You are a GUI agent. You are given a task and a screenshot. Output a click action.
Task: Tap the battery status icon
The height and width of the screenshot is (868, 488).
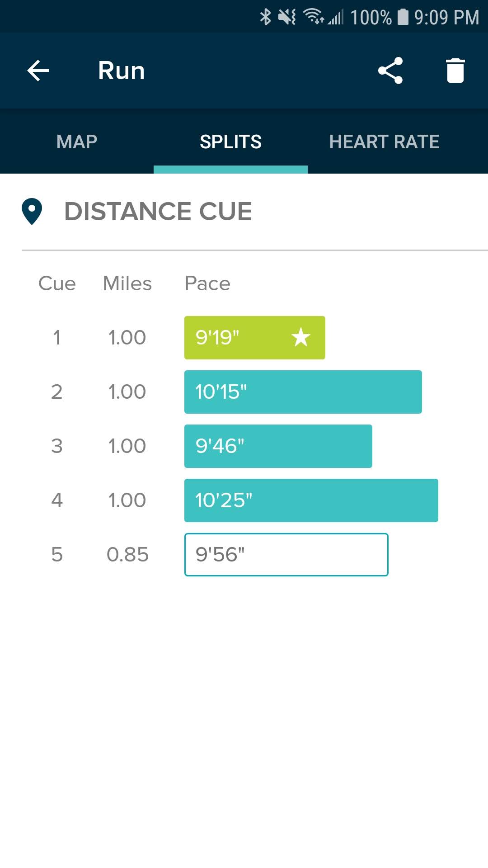pyautogui.click(x=403, y=17)
